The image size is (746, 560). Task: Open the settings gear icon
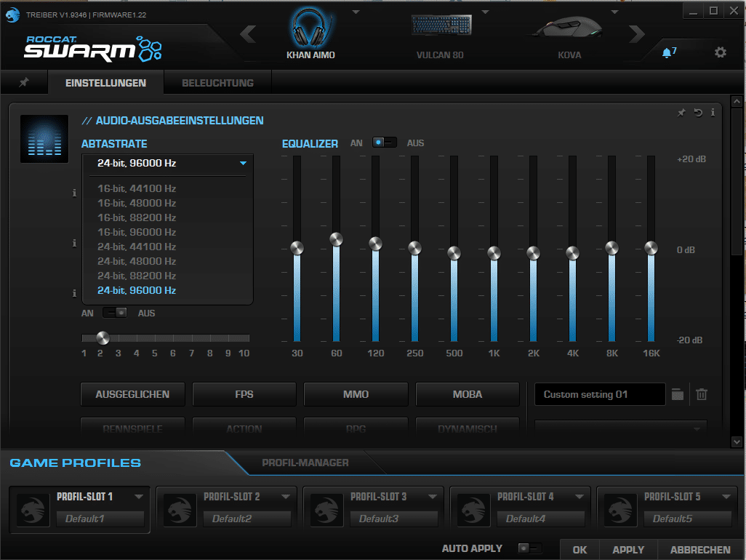pyautogui.click(x=720, y=52)
